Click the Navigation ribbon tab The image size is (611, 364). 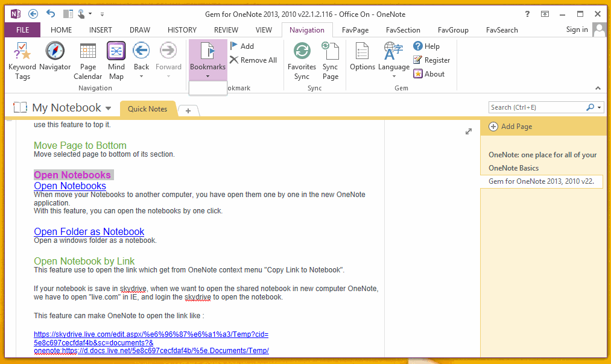pyautogui.click(x=306, y=30)
